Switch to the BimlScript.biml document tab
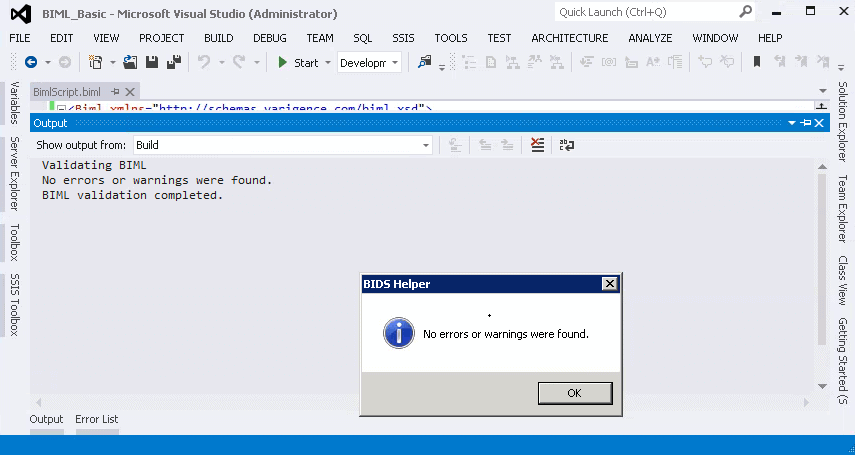 pos(67,92)
